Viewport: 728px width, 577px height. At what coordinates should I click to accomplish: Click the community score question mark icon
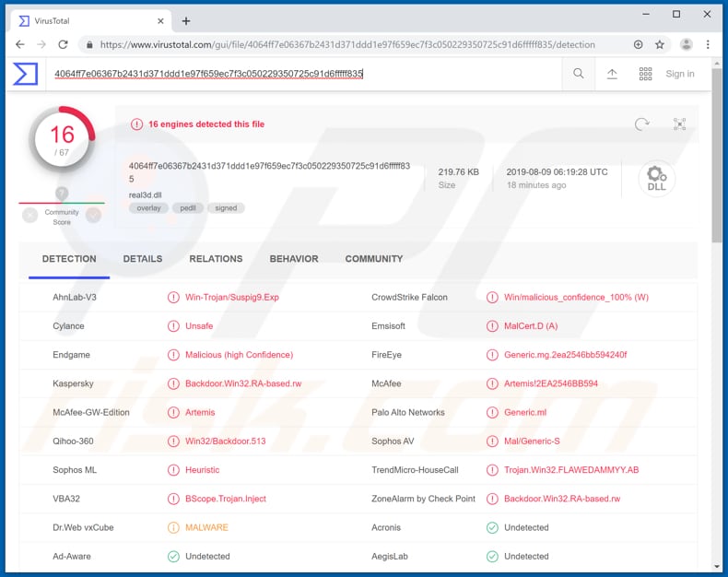click(62, 193)
